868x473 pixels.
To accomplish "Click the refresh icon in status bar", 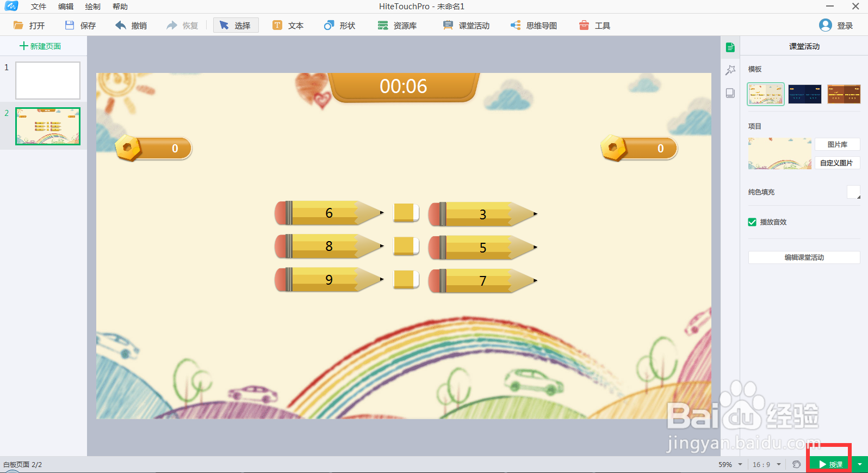I will (x=796, y=464).
